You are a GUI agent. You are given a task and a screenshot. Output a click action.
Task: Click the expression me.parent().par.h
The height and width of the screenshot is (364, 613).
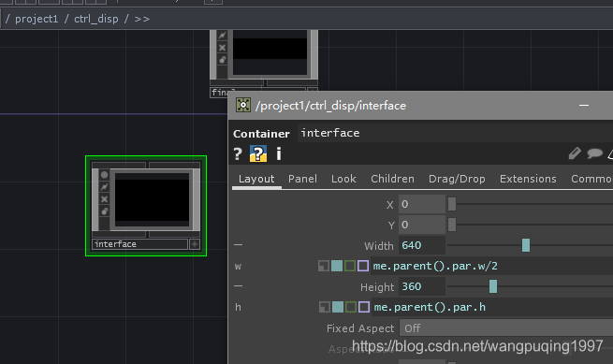(x=430, y=307)
